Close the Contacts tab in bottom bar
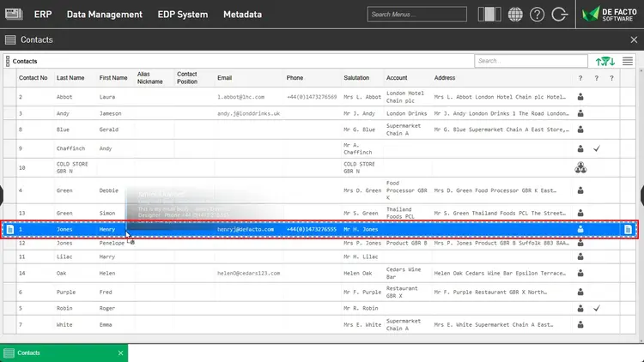 (120, 353)
